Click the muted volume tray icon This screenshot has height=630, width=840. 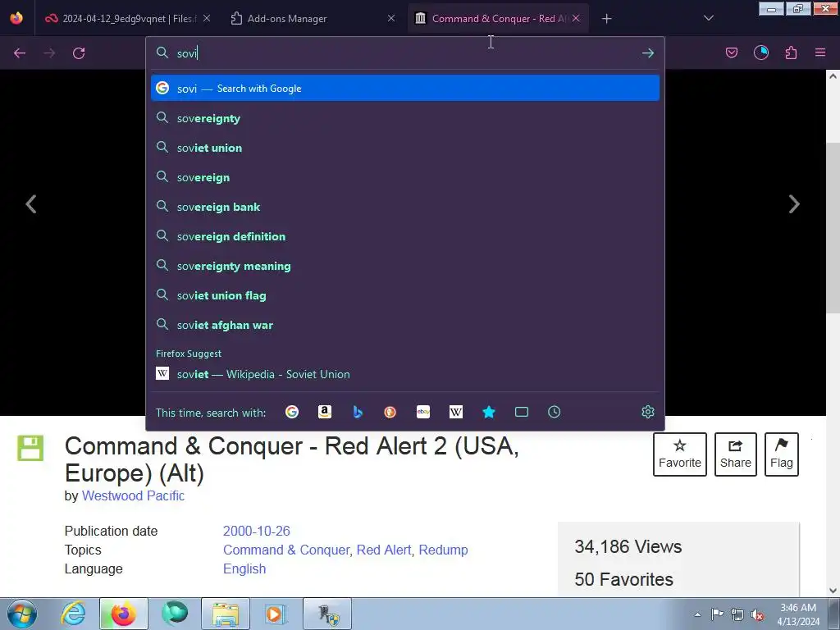757,615
